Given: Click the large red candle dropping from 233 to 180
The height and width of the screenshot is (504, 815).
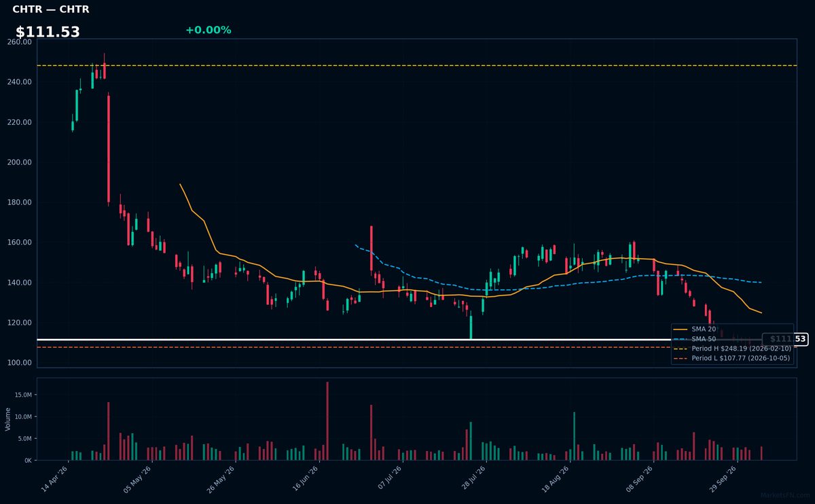Looking at the screenshot, I should pos(109,149).
